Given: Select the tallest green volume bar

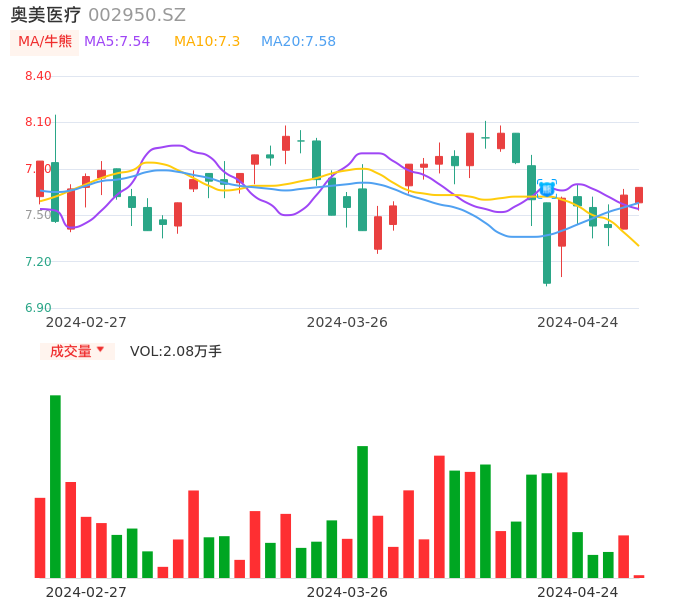Looking at the screenshot, I should tap(56, 486).
